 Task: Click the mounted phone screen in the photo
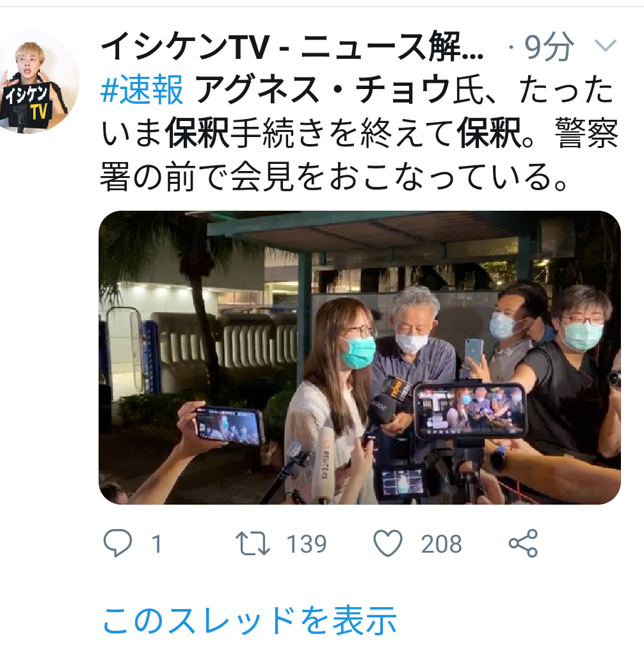[470, 411]
